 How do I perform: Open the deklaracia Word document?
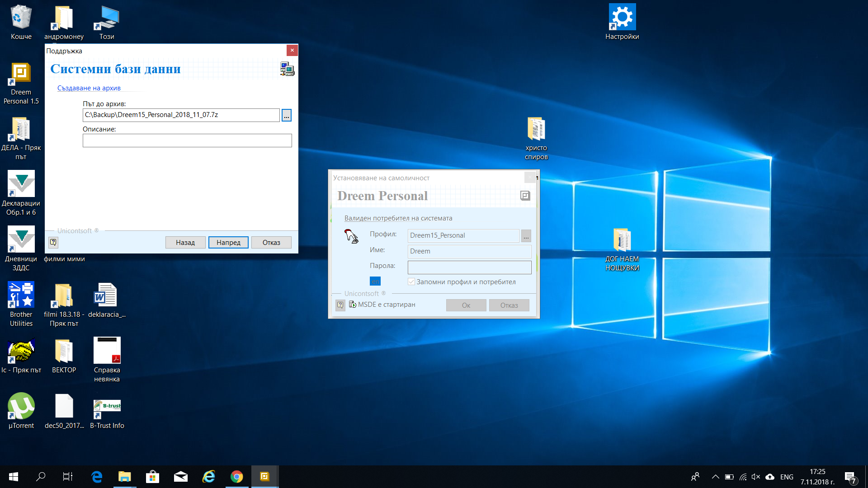point(107,300)
